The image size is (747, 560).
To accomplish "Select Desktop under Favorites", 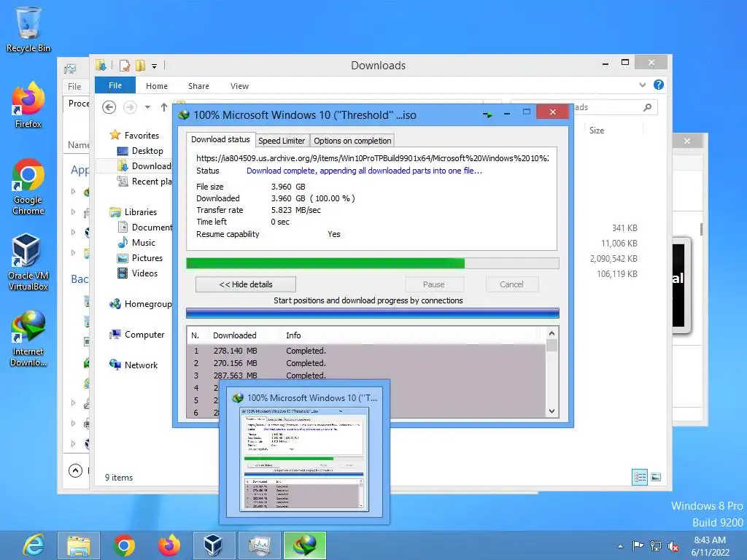I will point(141,151).
